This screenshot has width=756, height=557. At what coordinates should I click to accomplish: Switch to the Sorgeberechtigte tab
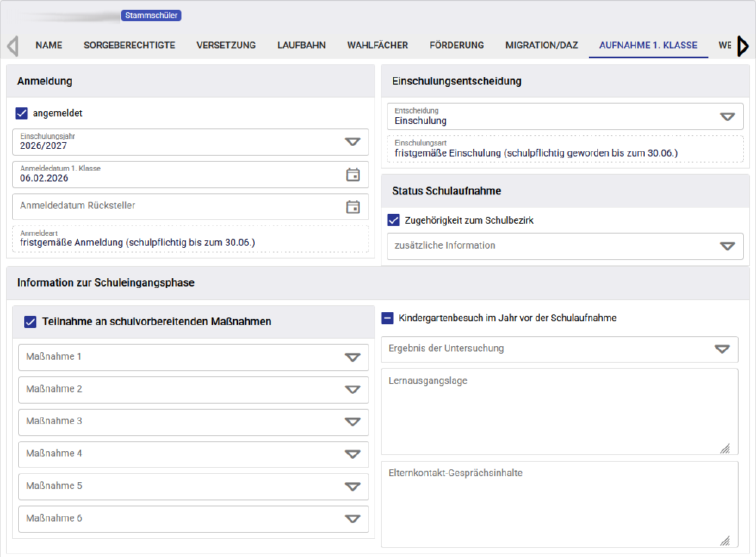pyautogui.click(x=129, y=45)
